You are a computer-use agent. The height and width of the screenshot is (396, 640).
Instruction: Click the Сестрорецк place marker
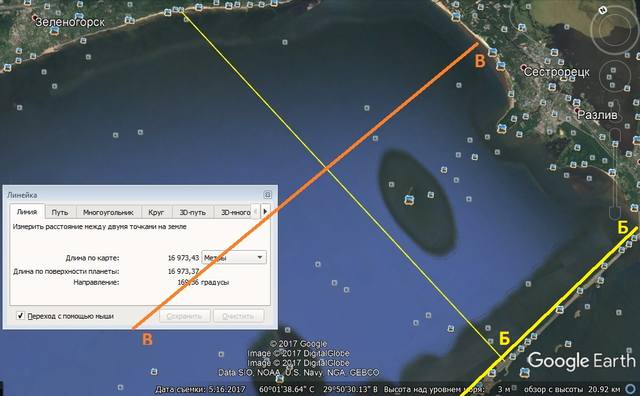524,67
